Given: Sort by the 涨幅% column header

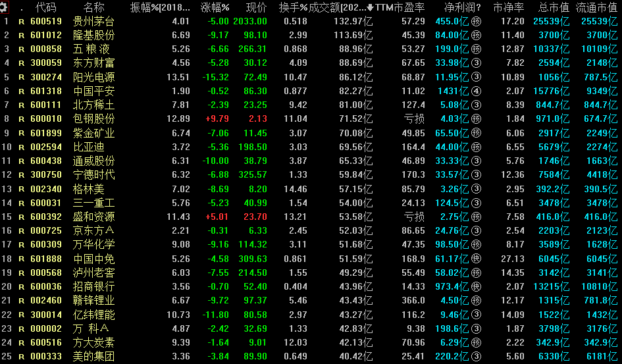Looking at the screenshot, I should 215,7.
